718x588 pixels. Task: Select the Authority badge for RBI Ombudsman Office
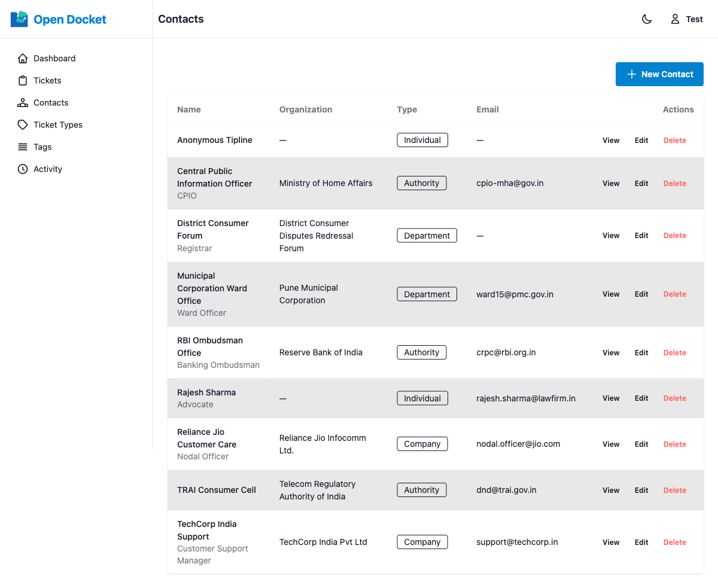click(x=421, y=352)
